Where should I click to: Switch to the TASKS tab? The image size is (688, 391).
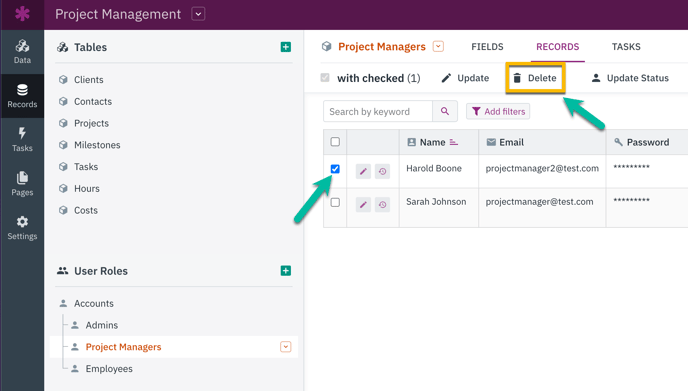626,47
